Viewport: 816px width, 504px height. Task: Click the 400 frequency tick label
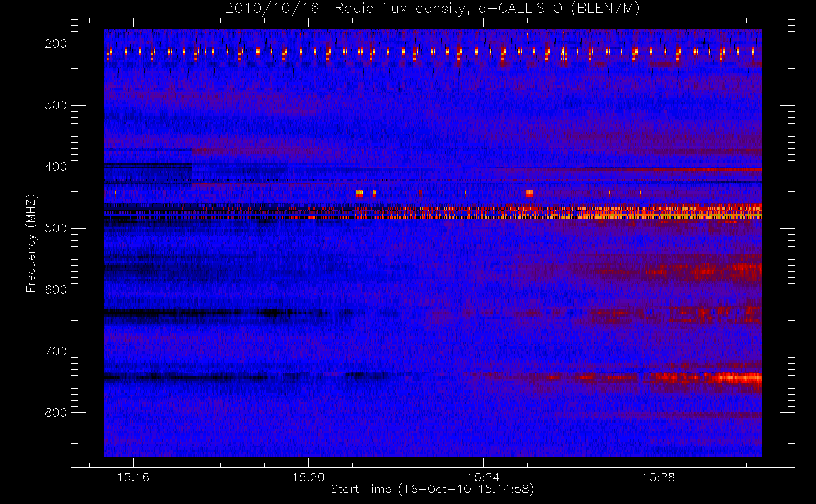tap(55, 167)
